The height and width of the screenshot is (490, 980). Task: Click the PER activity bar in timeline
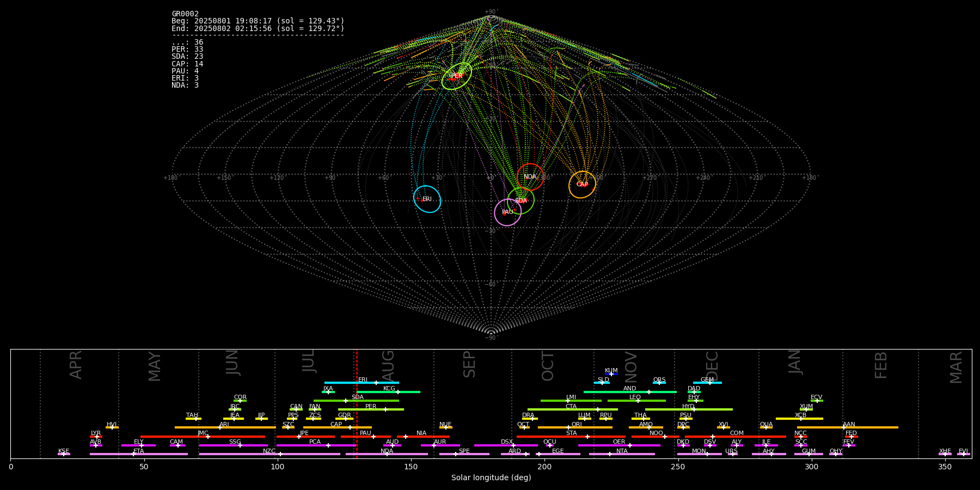(x=371, y=409)
